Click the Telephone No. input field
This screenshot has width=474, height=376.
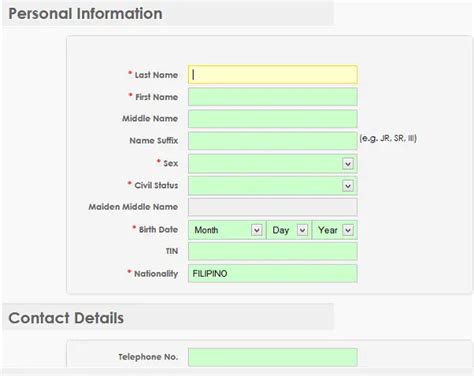click(273, 357)
